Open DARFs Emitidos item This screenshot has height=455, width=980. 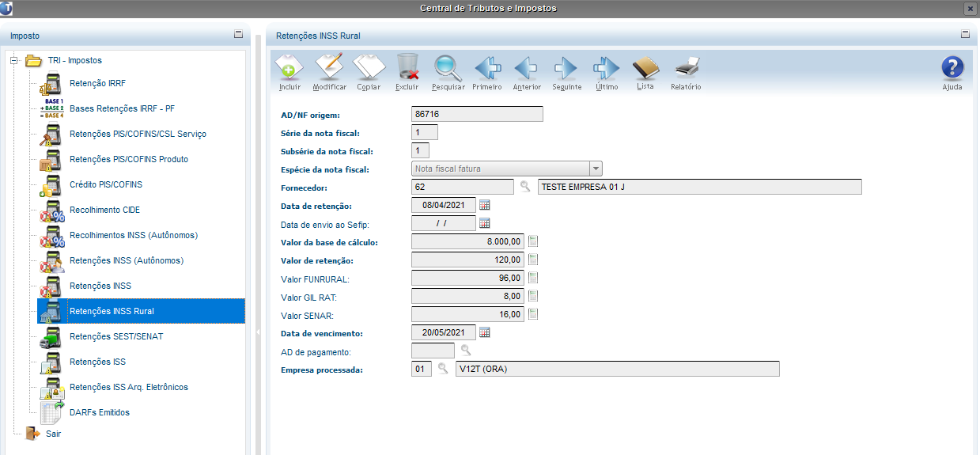(x=100, y=412)
